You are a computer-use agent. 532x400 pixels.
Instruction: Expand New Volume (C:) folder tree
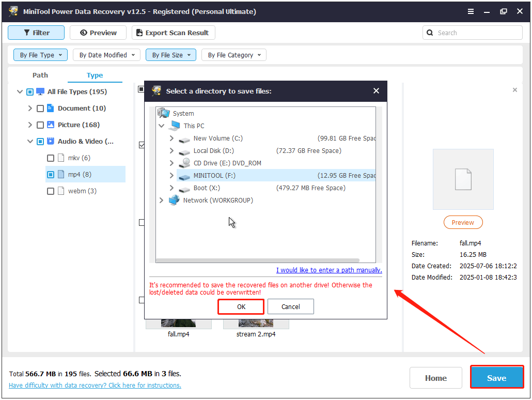coord(171,138)
